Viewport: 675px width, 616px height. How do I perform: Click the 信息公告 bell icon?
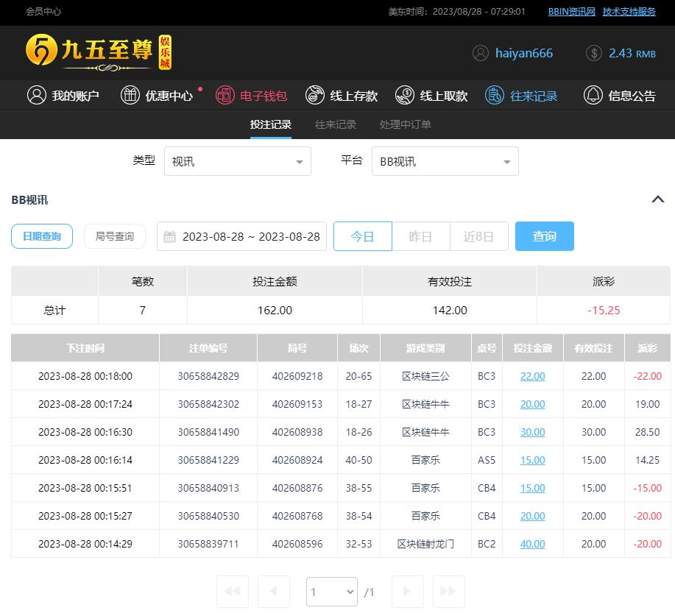point(593,95)
